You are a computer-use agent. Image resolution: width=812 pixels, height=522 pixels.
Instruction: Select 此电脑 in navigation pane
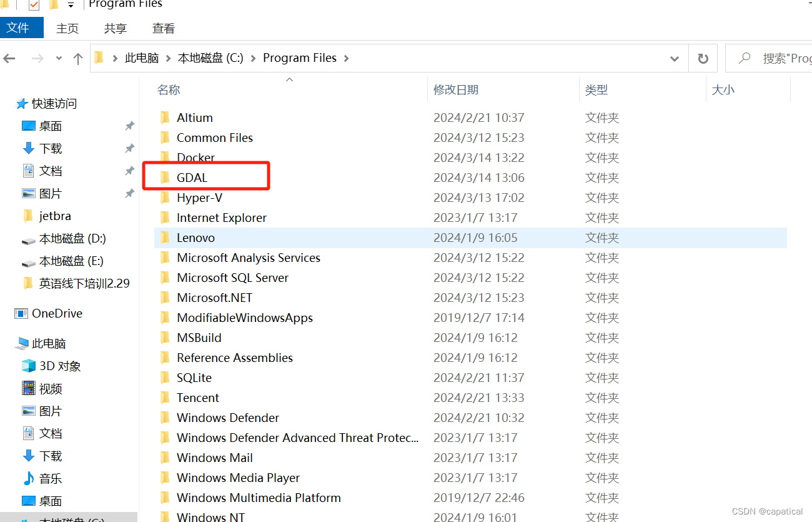[x=49, y=344]
